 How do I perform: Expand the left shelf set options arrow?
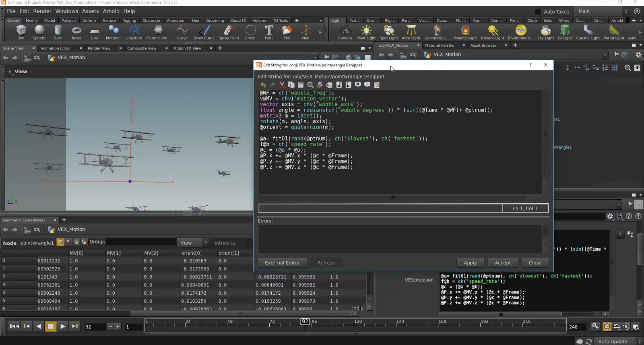[321, 21]
